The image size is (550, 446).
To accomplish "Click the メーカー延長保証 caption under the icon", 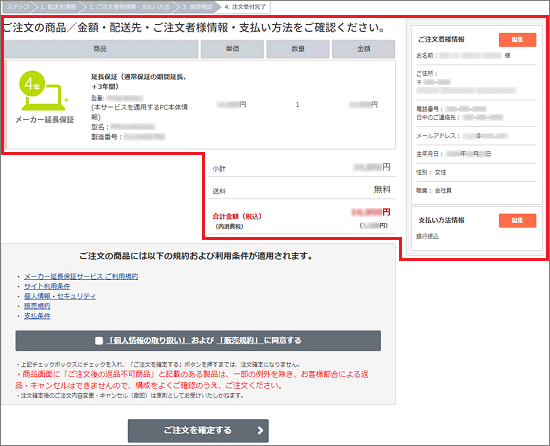I will tap(45, 120).
